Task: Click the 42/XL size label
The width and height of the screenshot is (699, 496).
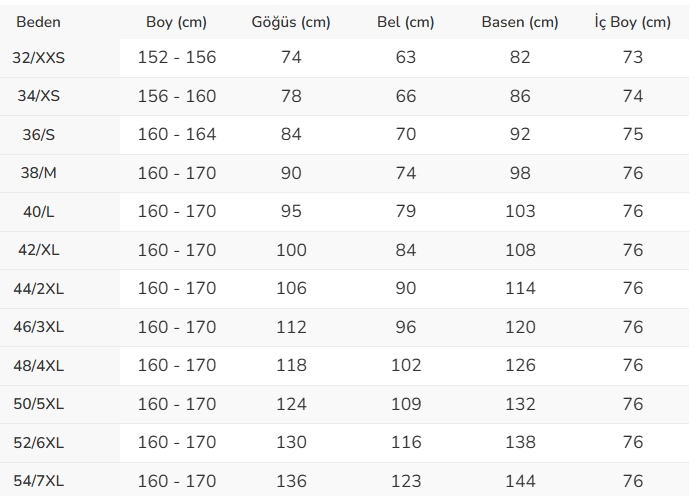Action: (x=39, y=250)
